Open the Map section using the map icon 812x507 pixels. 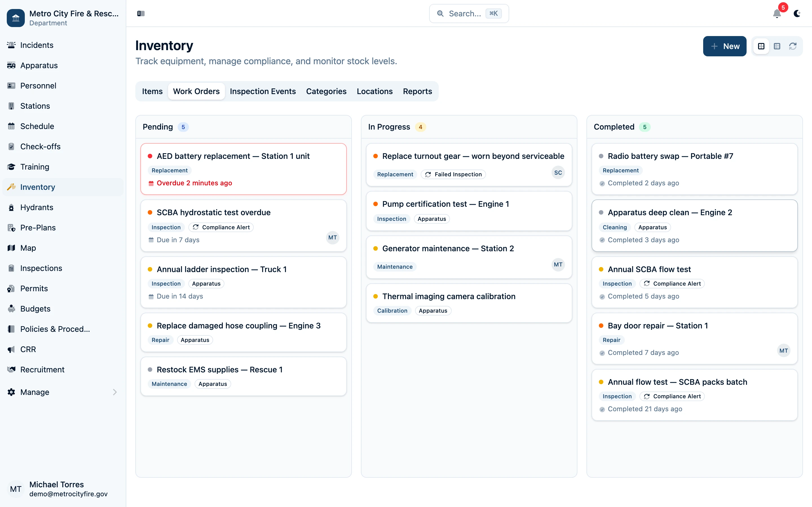pos(11,248)
